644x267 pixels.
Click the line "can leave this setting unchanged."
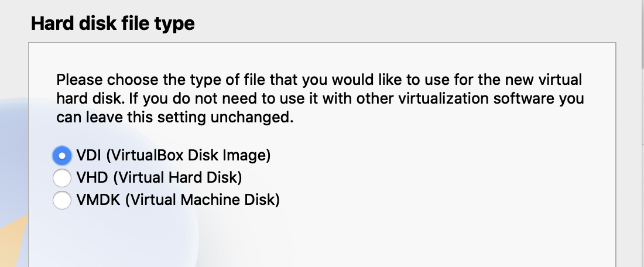coord(174,117)
